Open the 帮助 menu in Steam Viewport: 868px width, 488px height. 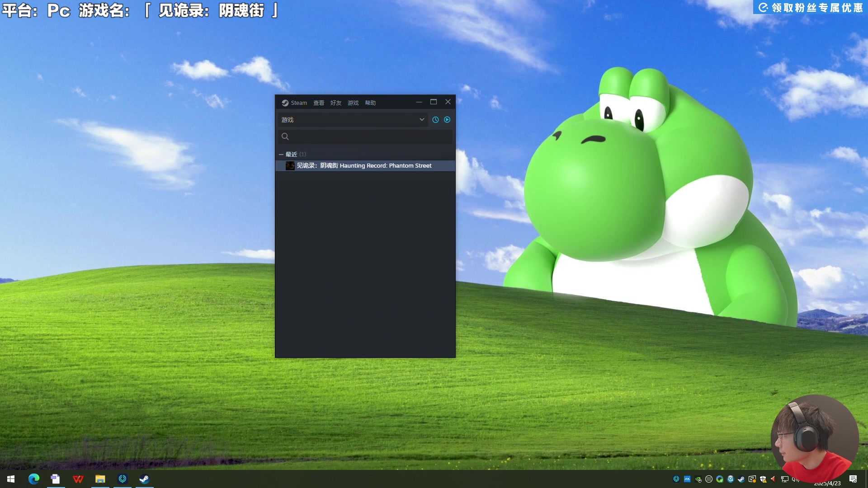click(x=370, y=103)
